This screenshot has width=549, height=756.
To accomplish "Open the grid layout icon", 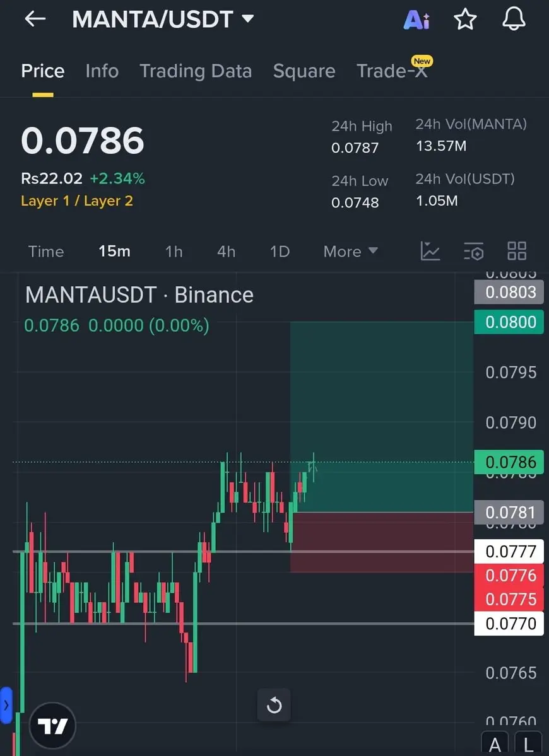I will coord(517,251).
